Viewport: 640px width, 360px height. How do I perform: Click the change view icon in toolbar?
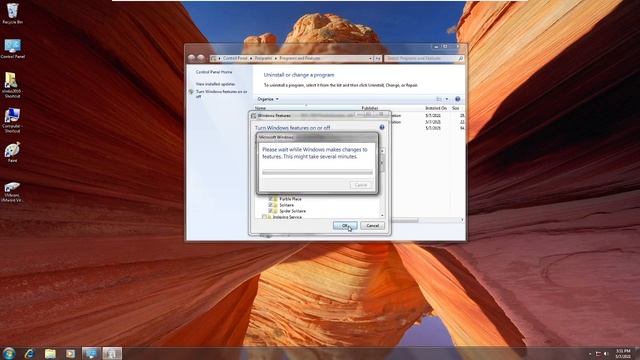(439, 99)
